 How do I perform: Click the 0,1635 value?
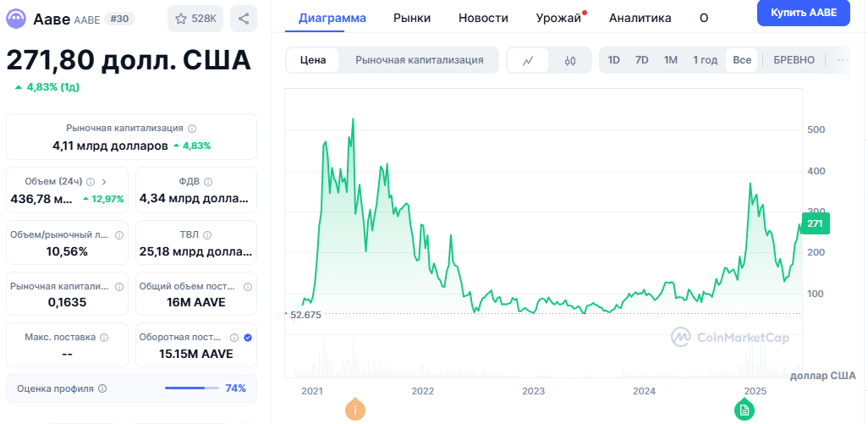pos(67,302)
